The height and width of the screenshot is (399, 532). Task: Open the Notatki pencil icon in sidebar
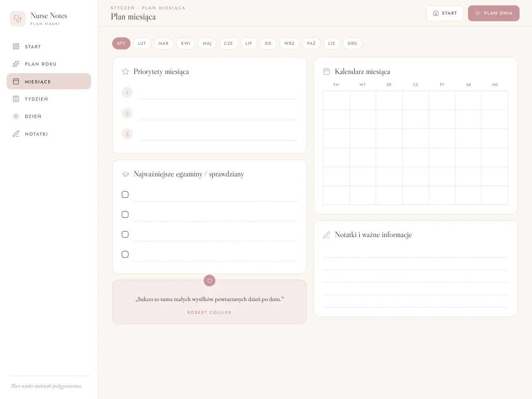(x=16, y=134)
